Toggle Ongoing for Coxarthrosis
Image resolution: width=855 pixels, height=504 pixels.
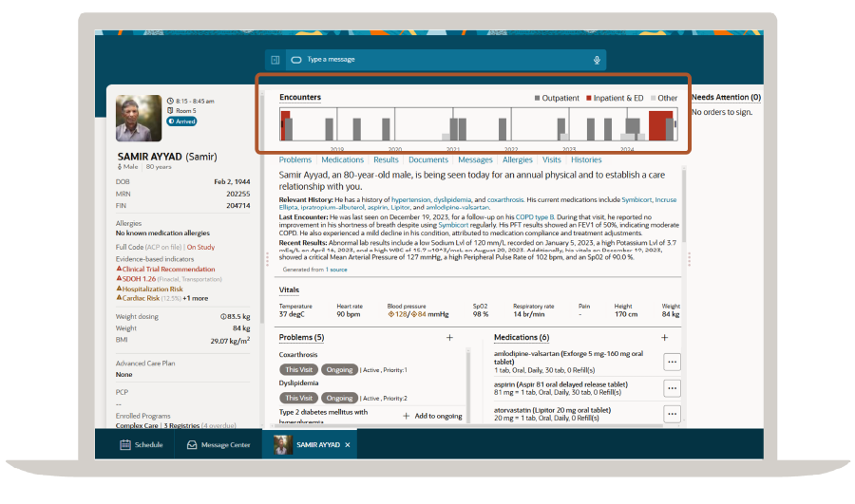338,369
